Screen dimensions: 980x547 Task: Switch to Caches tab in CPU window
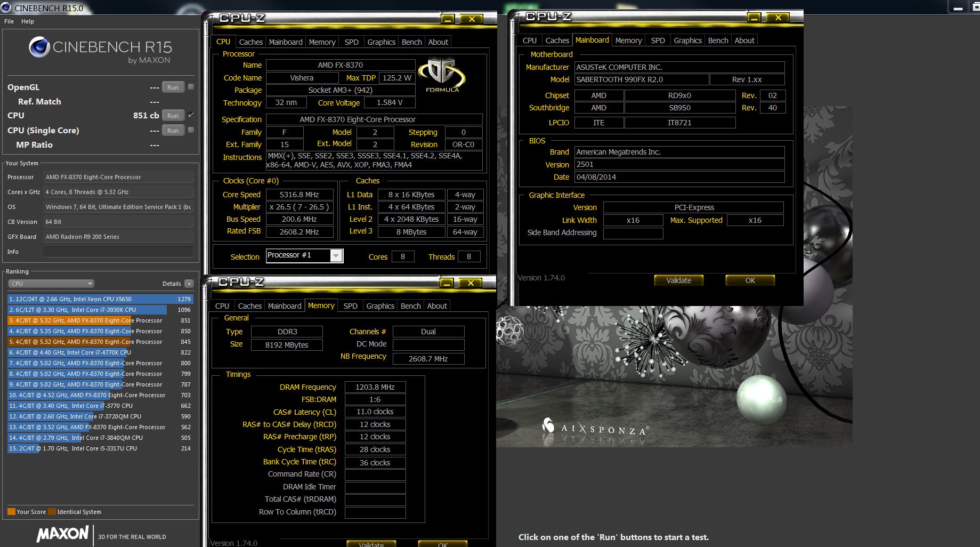point(250,42)
